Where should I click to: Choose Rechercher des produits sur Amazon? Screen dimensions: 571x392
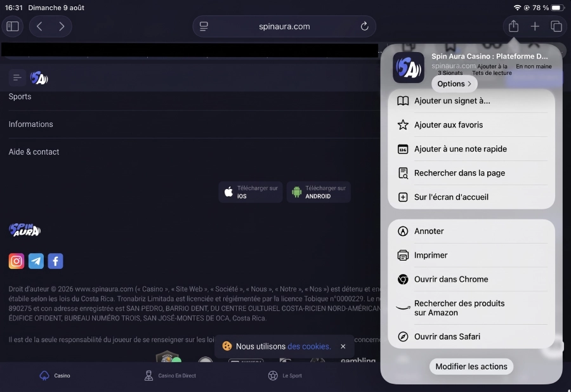(471, 308)
